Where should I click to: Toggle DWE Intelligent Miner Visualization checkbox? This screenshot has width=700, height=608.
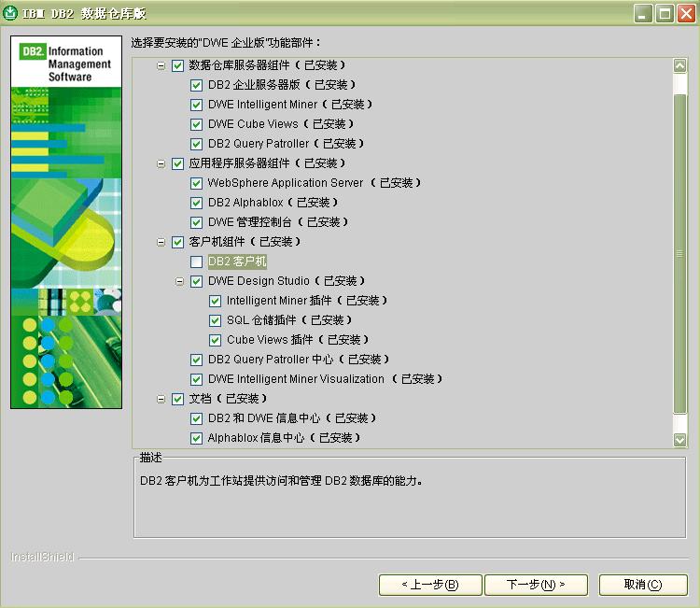196,379
